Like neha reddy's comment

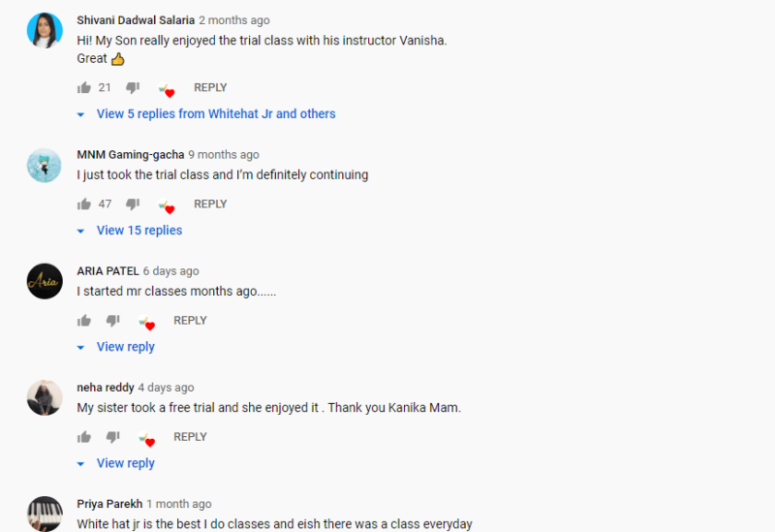click(x=84, y=437)
